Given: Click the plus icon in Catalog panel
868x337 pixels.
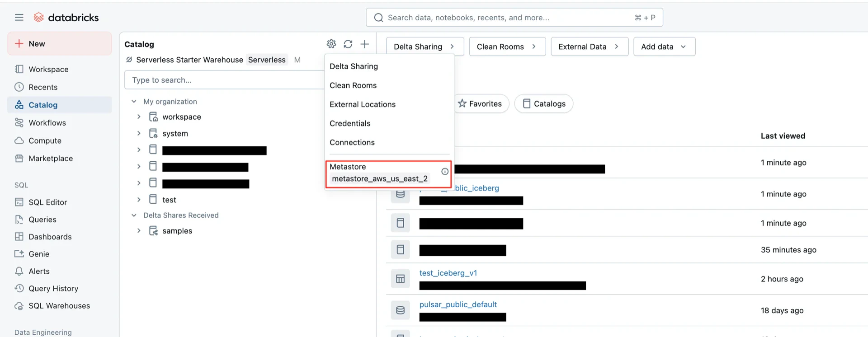Looking at the screenshot, I should [365, 44].
